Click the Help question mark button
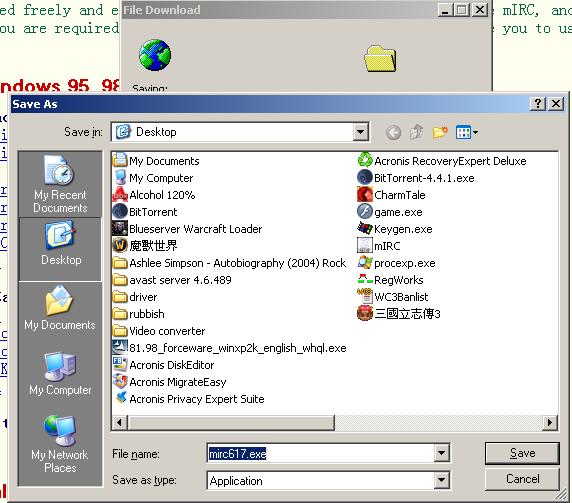The width and height of the screenshot is (572, 503). [x=538, y=104]
